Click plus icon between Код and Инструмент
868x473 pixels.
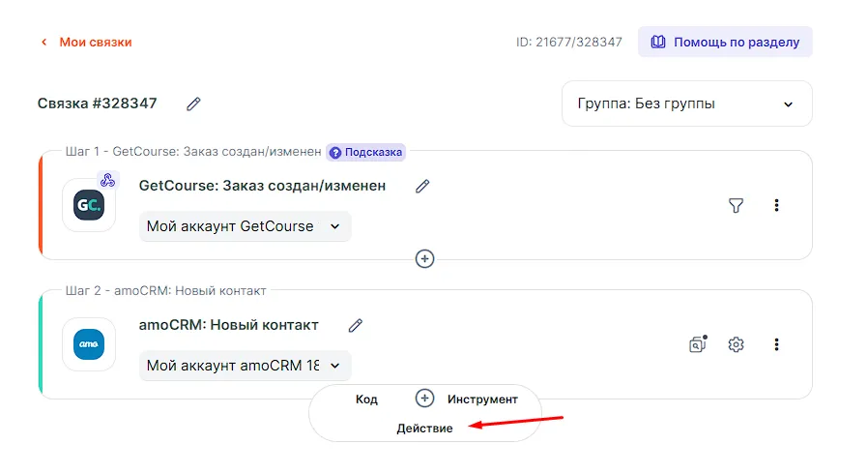click(424, 399)
